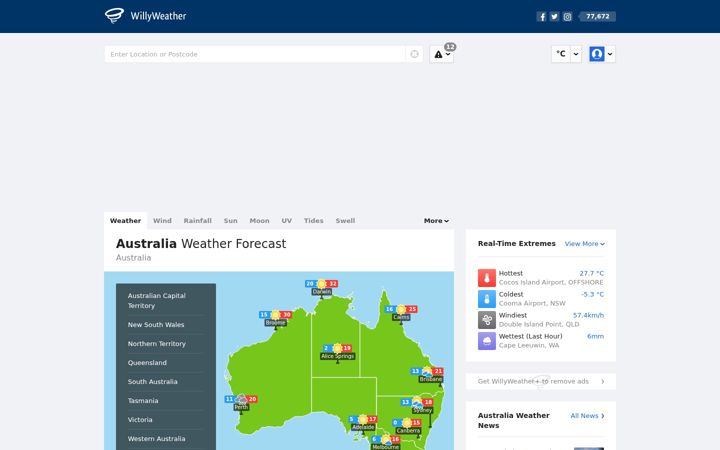720x450 pixels.
Task: Click the Canberra sunny marker on map
Action: 407,426
